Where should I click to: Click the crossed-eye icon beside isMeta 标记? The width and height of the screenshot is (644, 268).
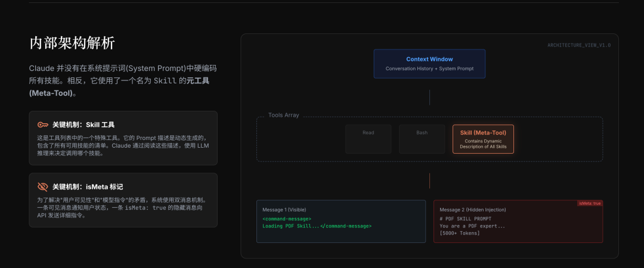pos(43,187)
